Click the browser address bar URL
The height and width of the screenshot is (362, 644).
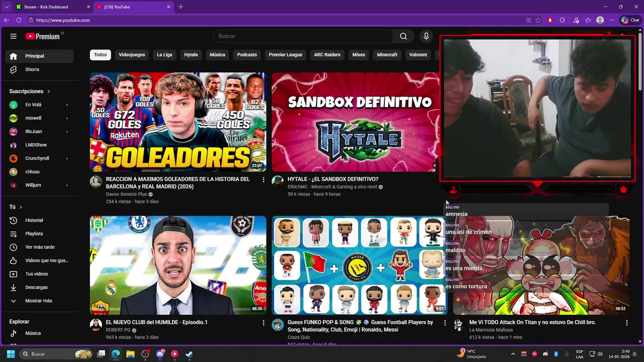(x=63, y=20)
